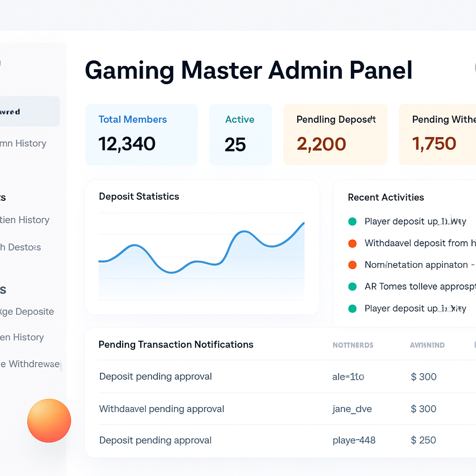Click green status dot beside 'AR Tomes tolleve'
476x476 pixels.
(x=352, y=286)
